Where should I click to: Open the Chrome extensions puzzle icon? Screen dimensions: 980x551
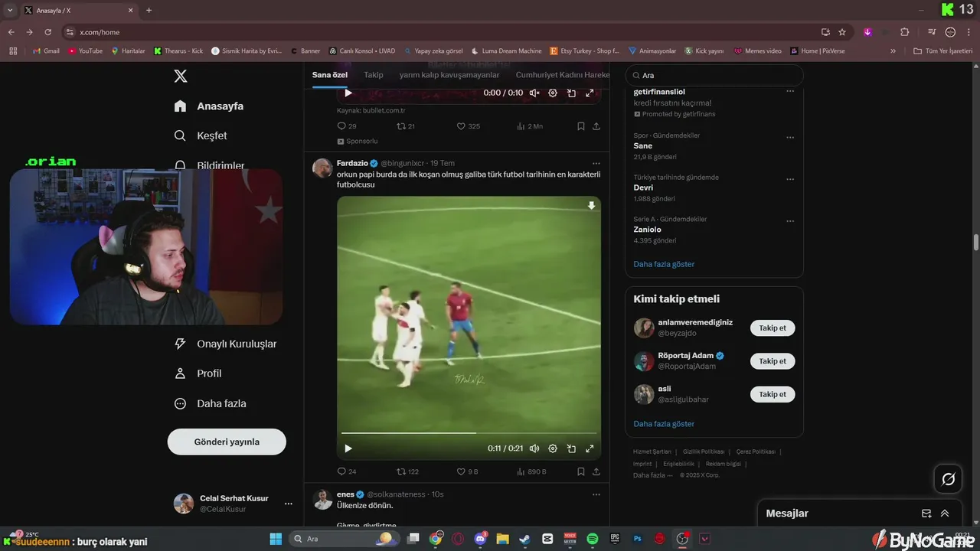point(904,32)
